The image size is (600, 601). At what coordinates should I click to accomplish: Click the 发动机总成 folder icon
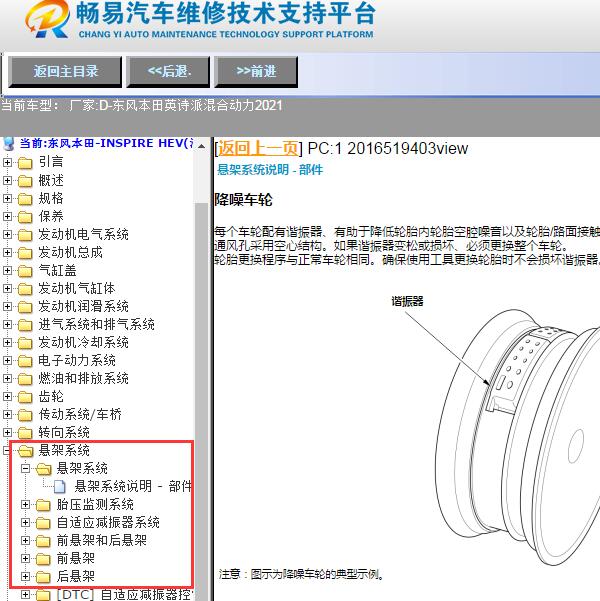25,253
